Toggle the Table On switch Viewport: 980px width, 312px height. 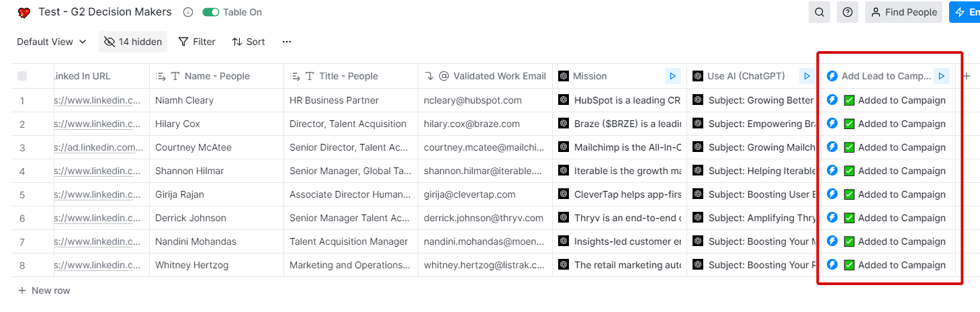coord(211,12)
